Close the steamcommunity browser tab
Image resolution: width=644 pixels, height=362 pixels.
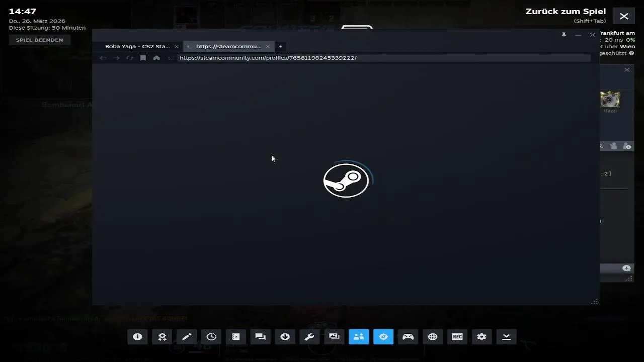coord(268,46)
